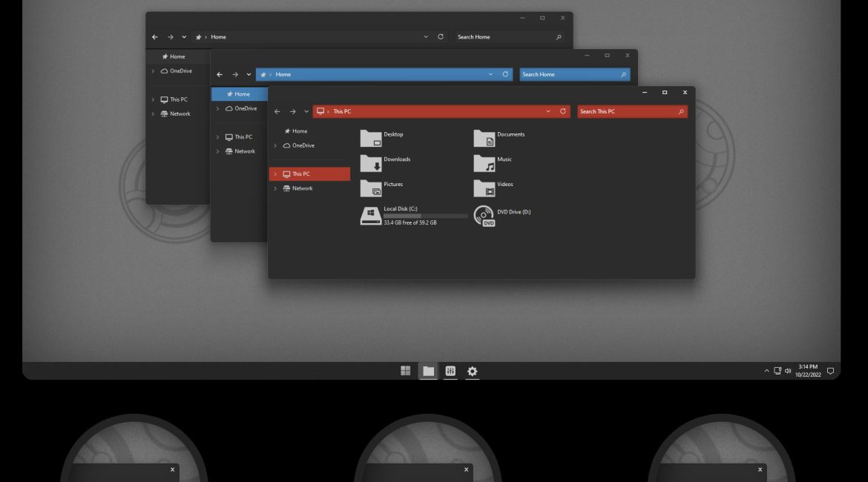Select OneDrive in the red window sidebar
This screenshot has height=482, width=868.
[x=309, y=145]
